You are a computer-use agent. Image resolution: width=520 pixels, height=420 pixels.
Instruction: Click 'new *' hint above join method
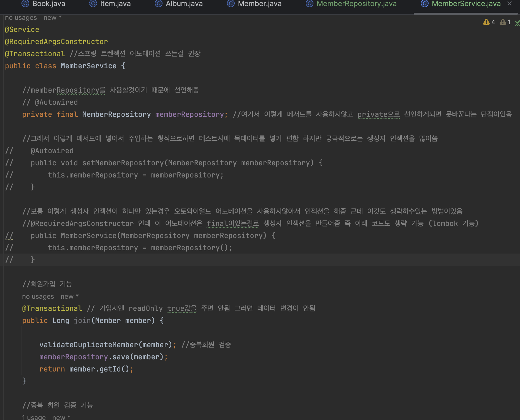pos(70,297)
